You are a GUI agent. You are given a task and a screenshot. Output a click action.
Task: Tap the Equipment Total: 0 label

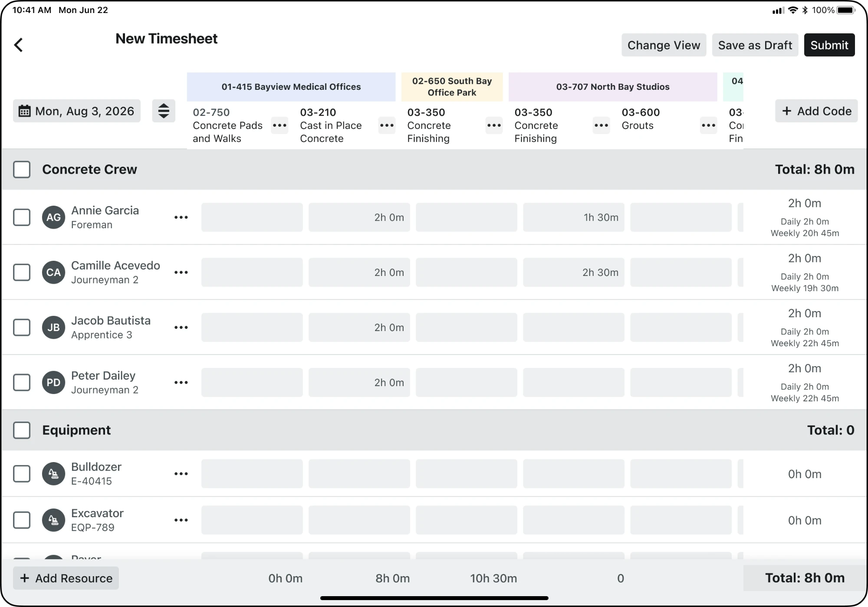point(831,430)
